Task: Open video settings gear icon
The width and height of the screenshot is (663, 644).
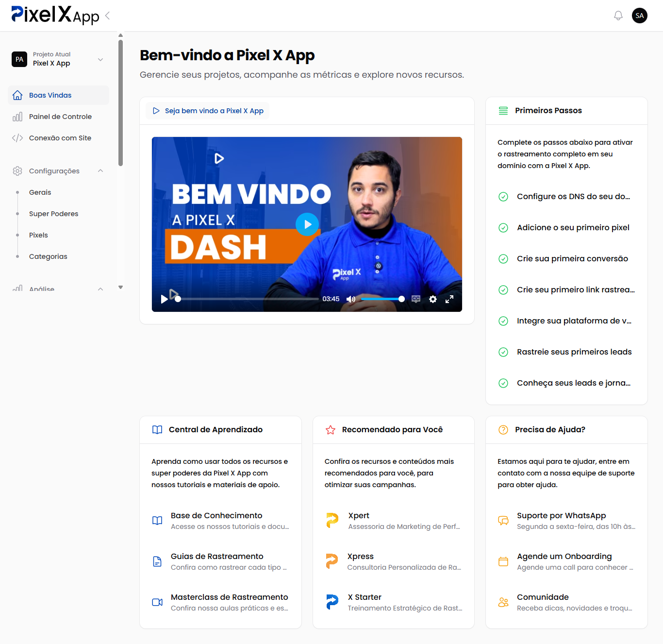Action: click(433, 299)
